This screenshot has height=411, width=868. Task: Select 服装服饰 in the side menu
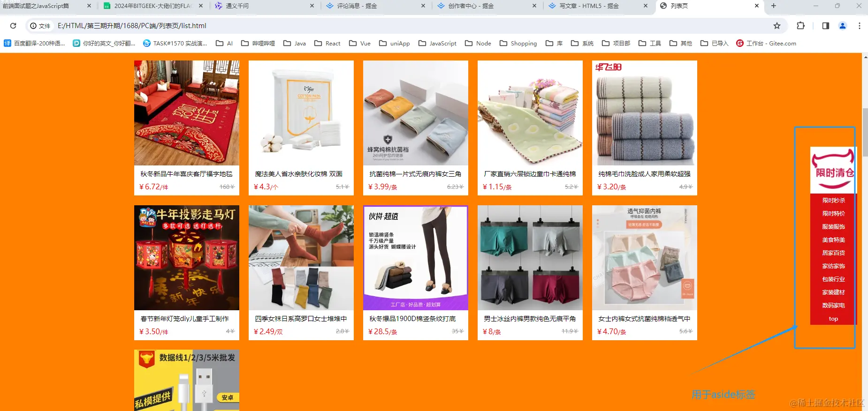point(833,226)
